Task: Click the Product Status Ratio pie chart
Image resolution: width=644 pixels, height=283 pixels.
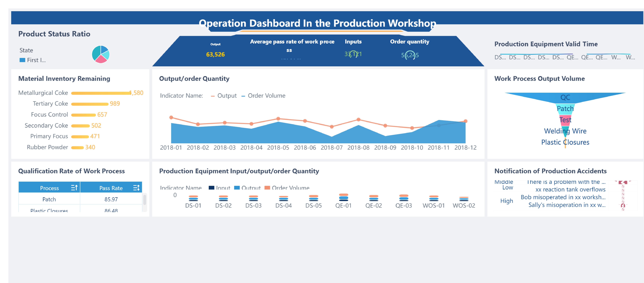Action: point(101,54)
